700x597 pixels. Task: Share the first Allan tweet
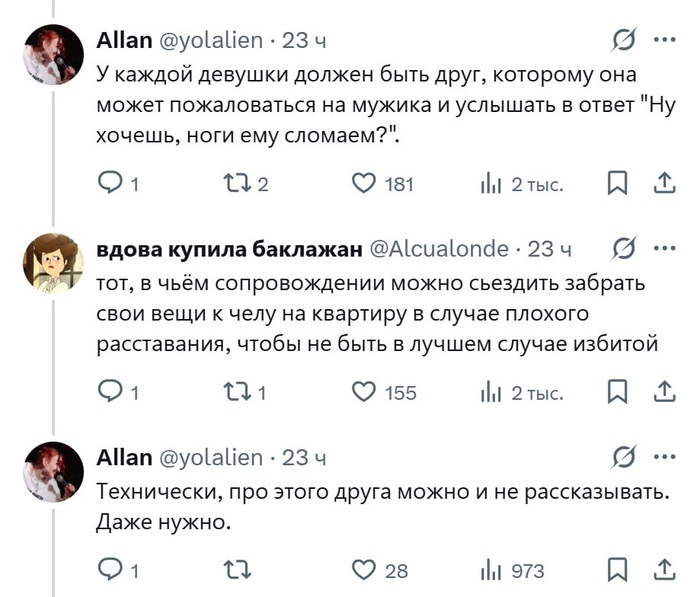(x=662, y=183)
